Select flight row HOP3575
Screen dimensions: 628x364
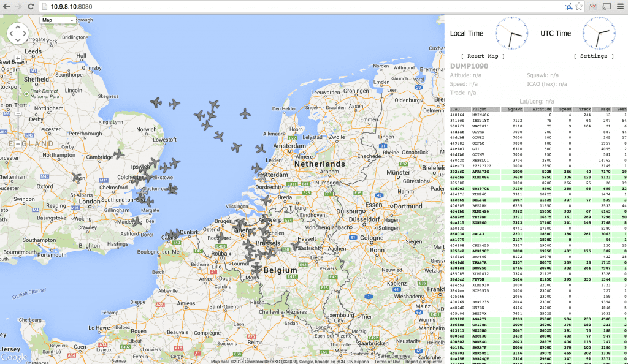pos(538,291)
